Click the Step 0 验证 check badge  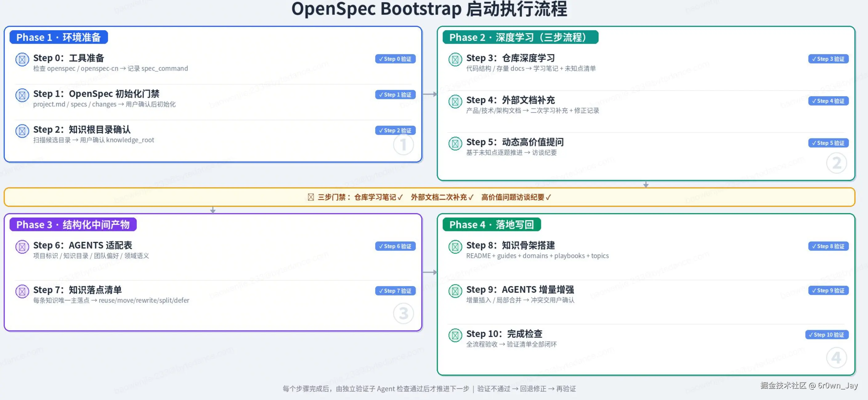pos(395,59)
